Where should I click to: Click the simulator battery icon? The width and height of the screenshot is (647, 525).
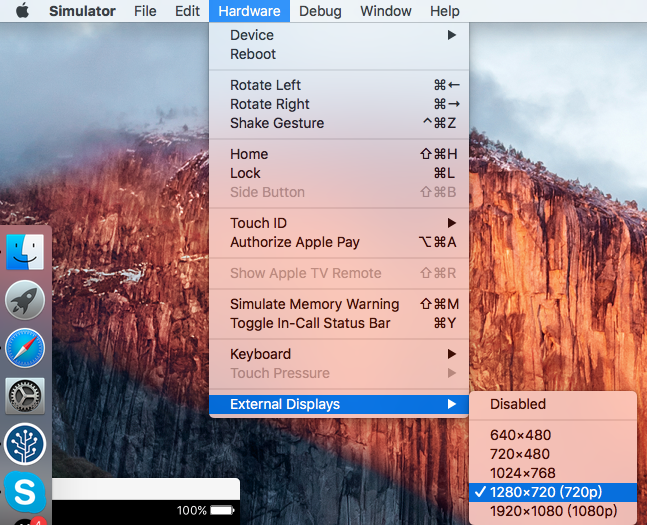222,511
